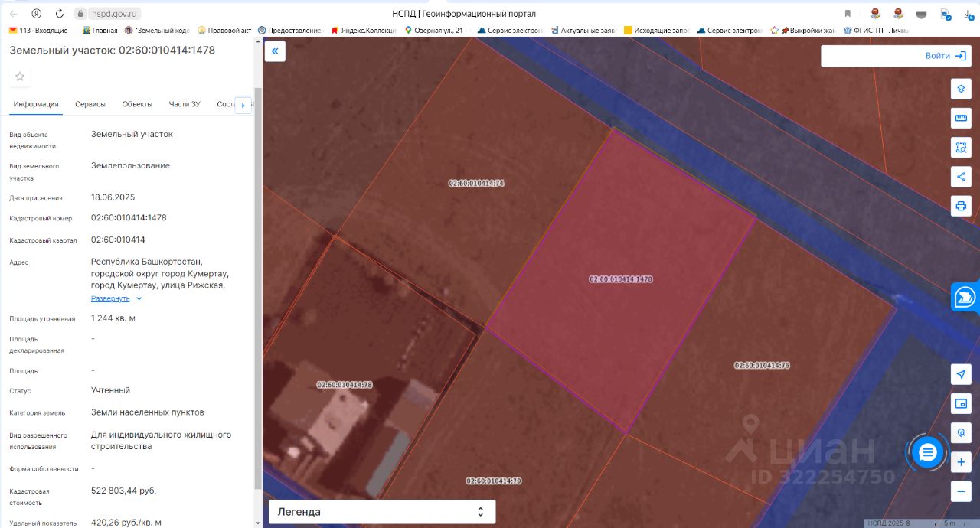This screenshot has height=528, width=980.
Task: Open the Исходящие запросы bookmark
Action: click(x=657, y=31)
